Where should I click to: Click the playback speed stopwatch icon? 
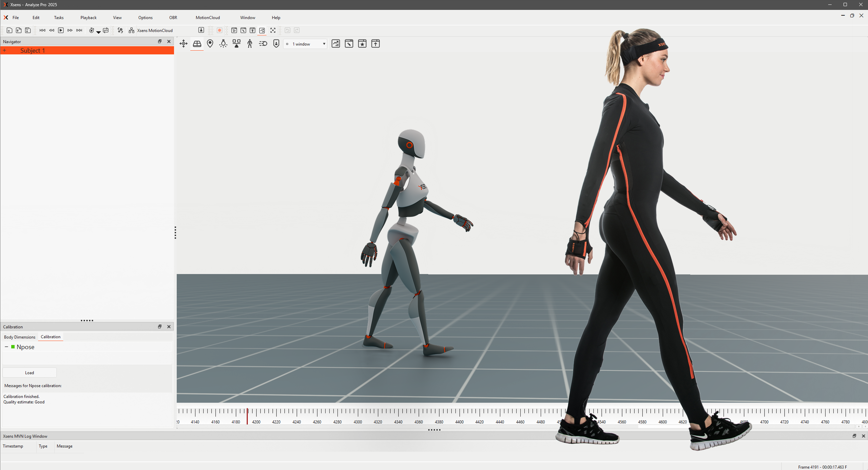92,30
